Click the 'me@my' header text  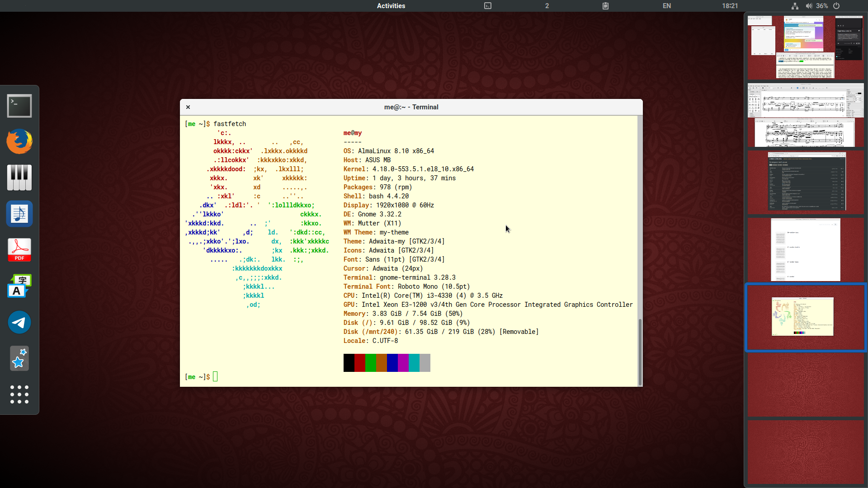pos(353,133)
